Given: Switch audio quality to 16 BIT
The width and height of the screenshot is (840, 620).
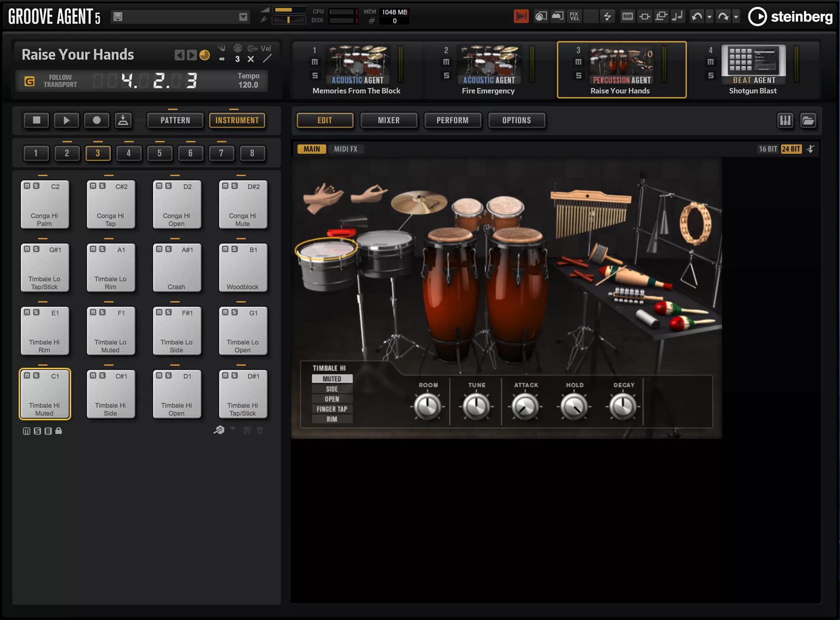Looking at the screenshot, I should [x=768, y=149].
